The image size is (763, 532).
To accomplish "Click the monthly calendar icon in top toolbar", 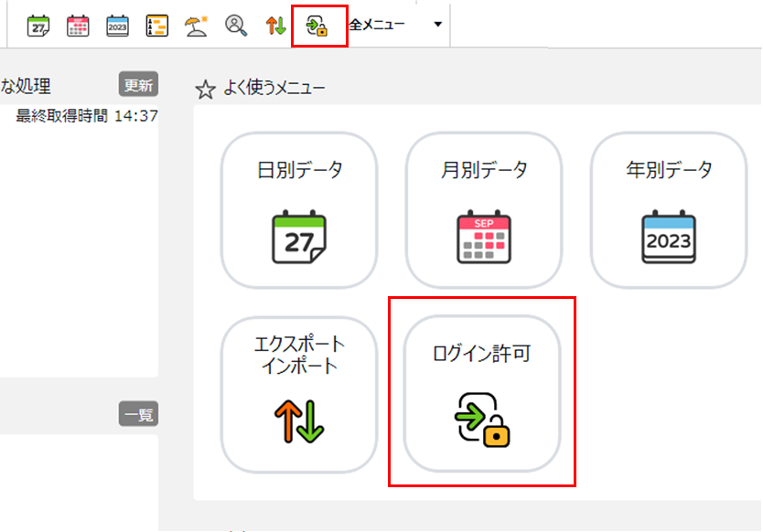I will pos(78,26).
